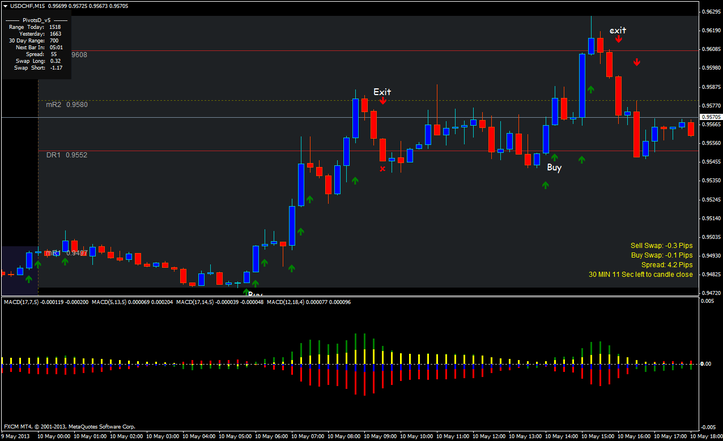
Task: Click '10 May 15:00' on the time axis
Action: (598, 436)
